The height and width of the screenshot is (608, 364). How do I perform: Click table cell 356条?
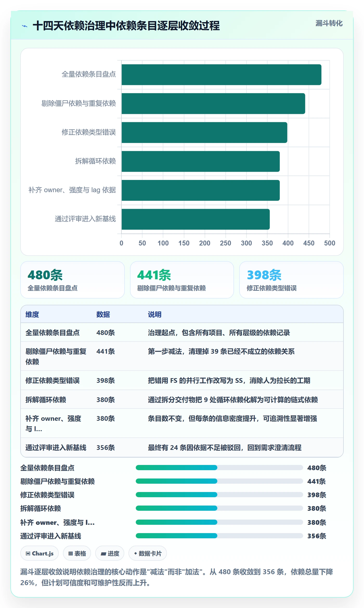point(106,448)
